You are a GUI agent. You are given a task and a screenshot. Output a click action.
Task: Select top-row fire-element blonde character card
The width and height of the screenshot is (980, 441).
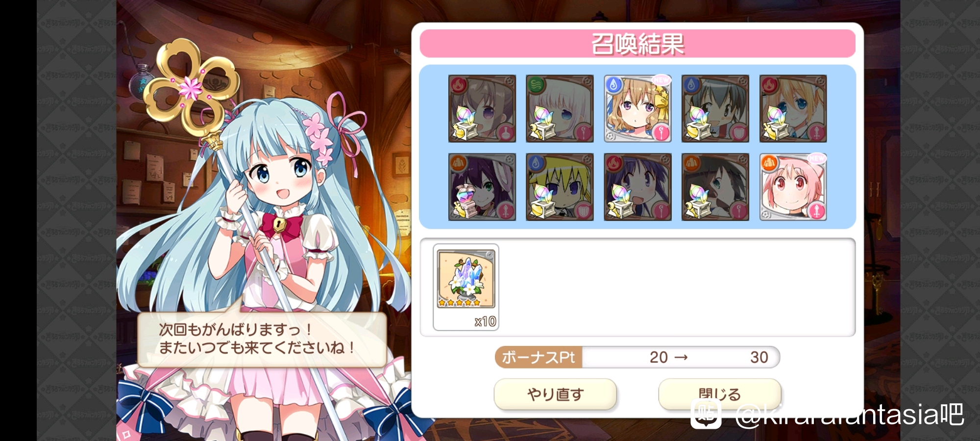793,108
